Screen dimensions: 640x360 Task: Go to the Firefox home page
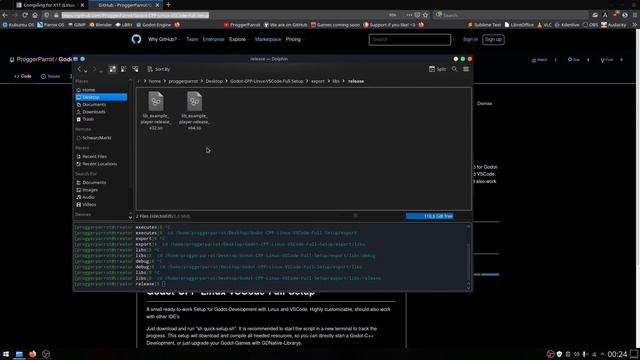(x=35, y=15)
